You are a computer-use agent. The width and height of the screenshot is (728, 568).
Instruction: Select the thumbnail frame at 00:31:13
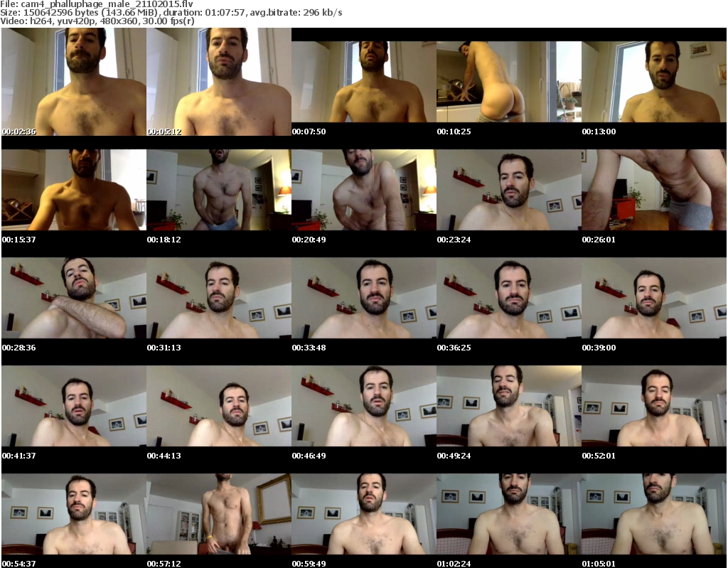click(219, 298)
